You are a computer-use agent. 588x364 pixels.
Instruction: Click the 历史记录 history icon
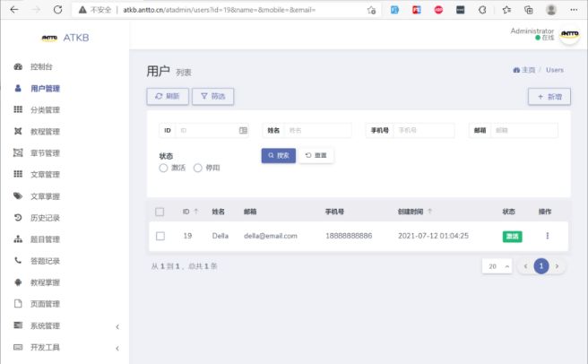[x=18, y=217]
